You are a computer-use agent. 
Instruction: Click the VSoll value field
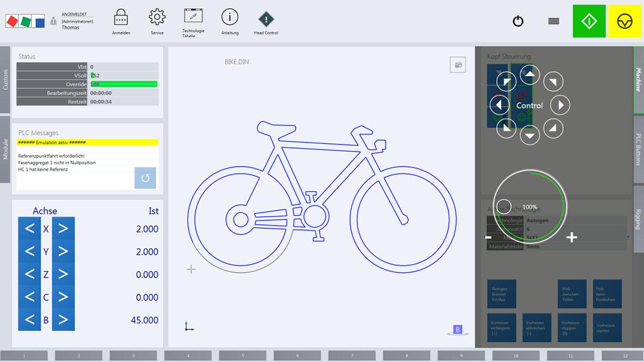pos(124,75)
